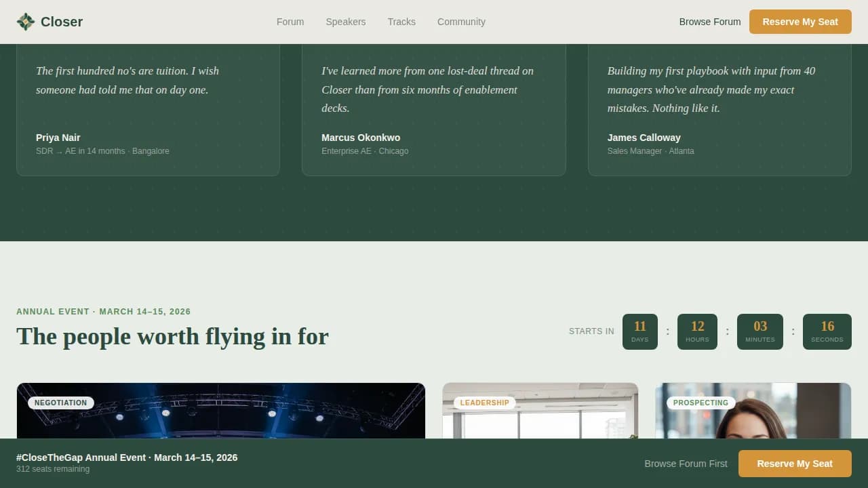
Task: Open the Forum navigation item
Action: (x=290, y=22)
